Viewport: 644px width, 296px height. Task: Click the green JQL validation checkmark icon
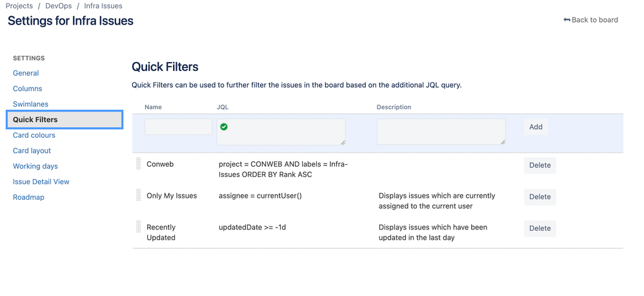tap(224, 127)
